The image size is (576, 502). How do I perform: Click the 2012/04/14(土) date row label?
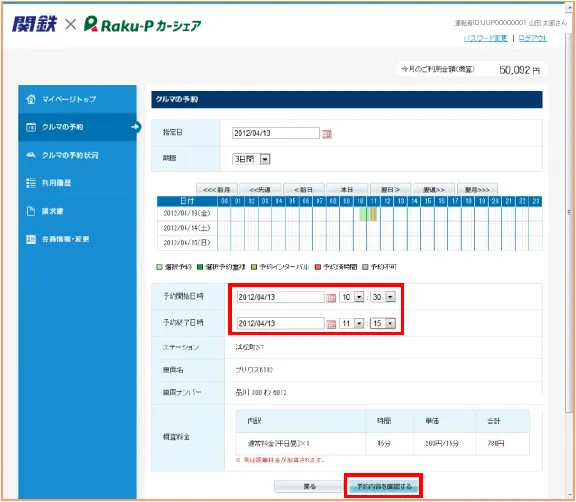point(187,228)
